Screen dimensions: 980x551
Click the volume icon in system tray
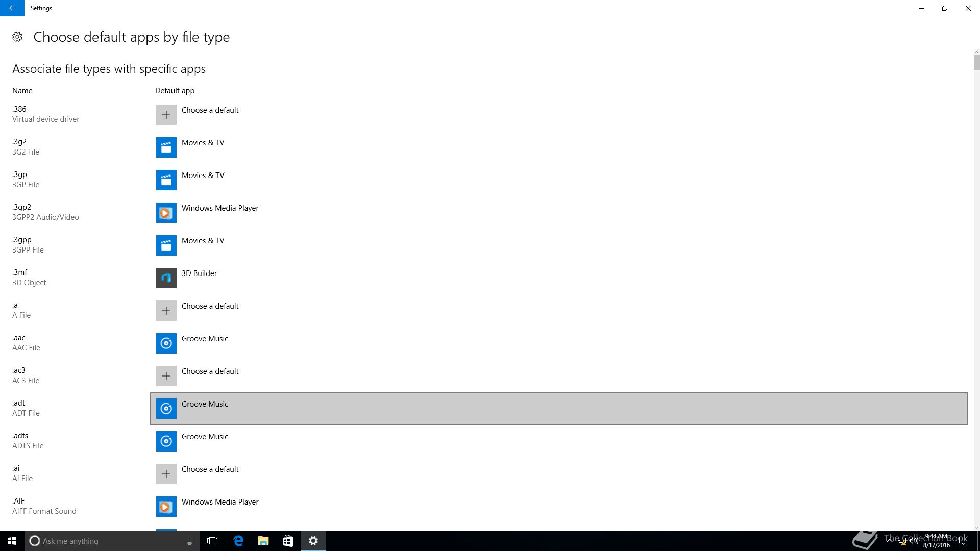914,541
